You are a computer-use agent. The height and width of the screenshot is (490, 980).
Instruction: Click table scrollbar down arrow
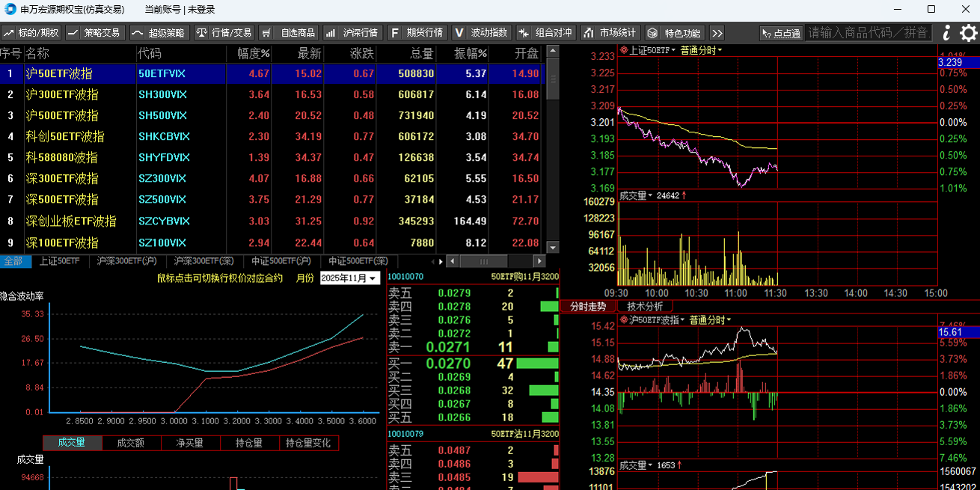[553, 248]
